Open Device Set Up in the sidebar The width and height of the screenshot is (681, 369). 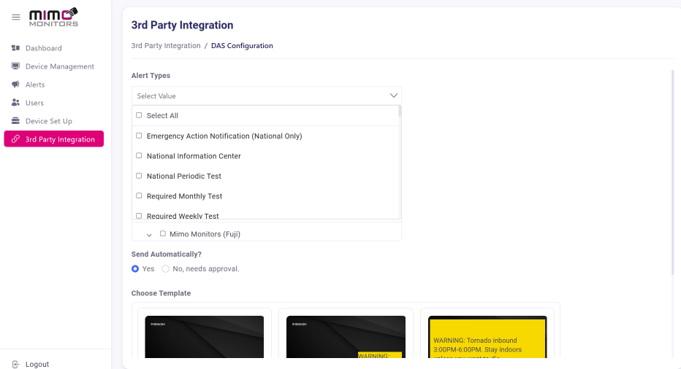pyautogui.click(x=49, y=121)
